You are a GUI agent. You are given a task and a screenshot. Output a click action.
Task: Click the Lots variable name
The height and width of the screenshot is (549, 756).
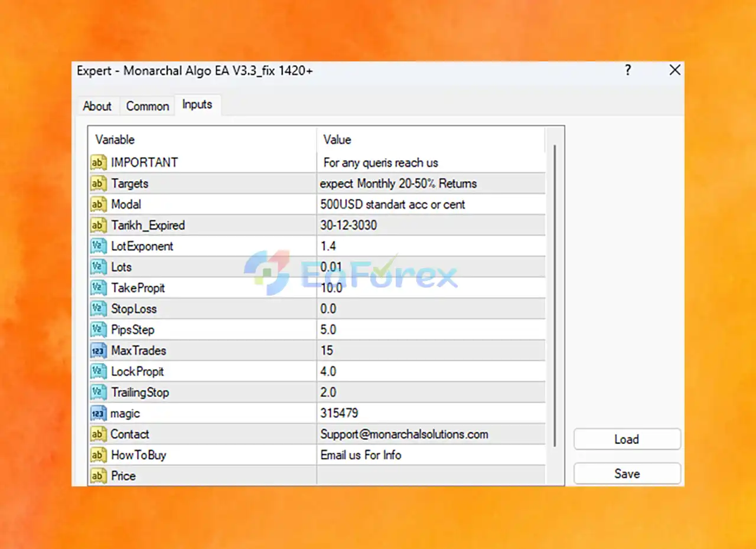pos(122,267)
